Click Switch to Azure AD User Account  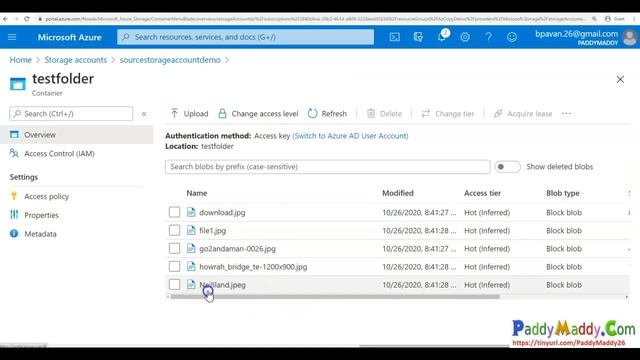[x=350, y=136]
